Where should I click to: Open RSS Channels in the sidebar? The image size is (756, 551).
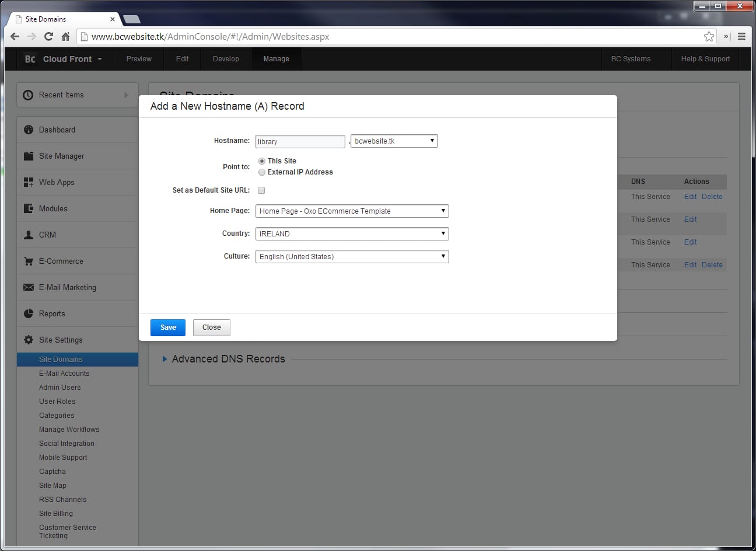coord(62,500)
